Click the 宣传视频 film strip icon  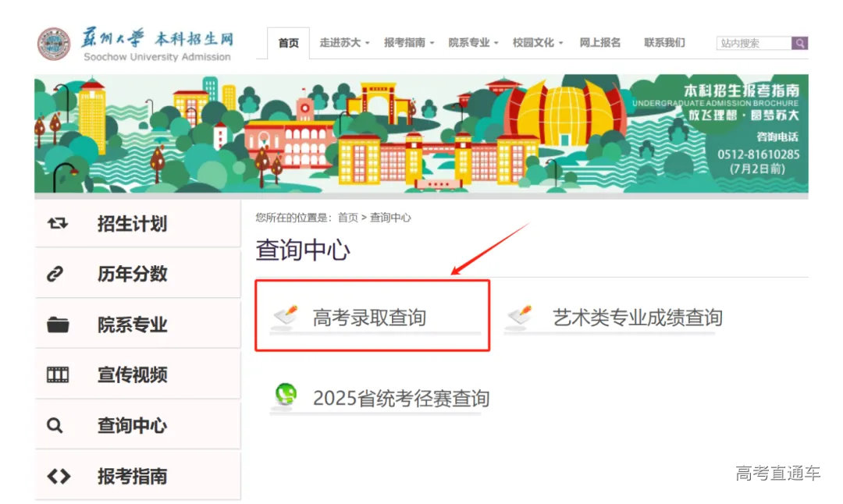[58, 375]
